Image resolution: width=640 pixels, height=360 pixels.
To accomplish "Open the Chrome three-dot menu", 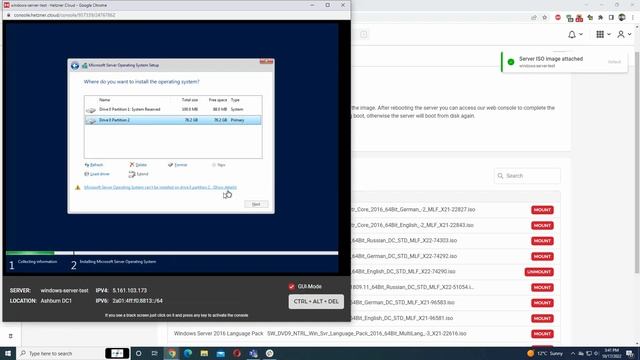I will coord(633,18).
